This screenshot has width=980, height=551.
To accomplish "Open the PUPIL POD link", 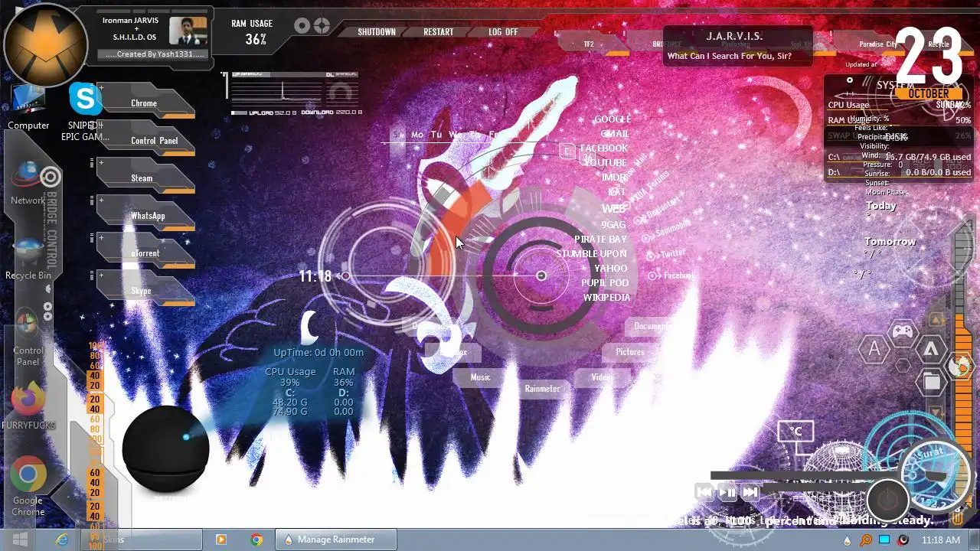I will coord(605,283).
